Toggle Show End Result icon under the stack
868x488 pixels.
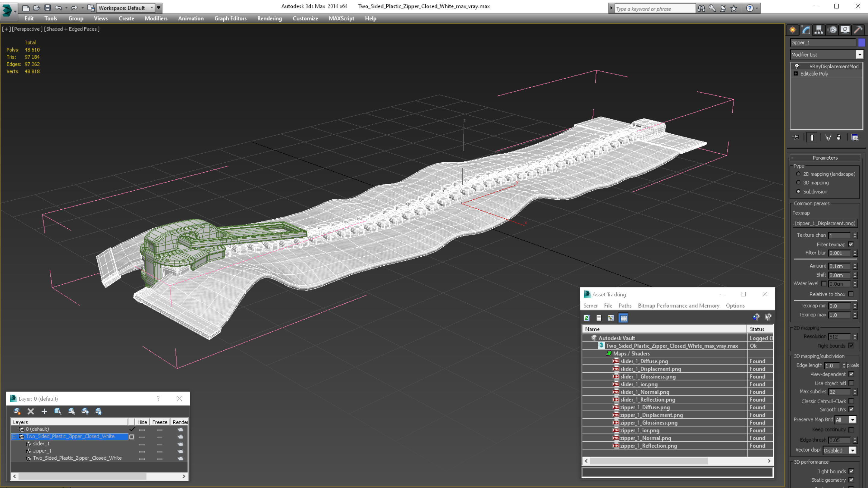tap(812, 137)
